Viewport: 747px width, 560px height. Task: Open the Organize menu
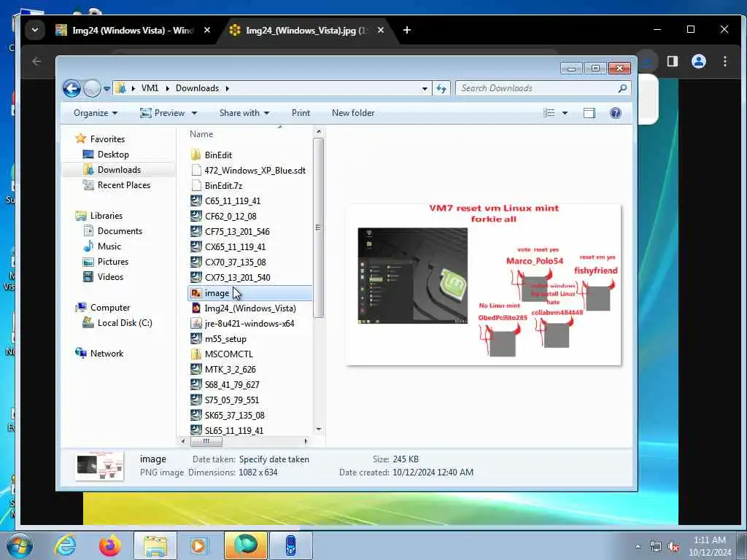[x=96, y=113]
